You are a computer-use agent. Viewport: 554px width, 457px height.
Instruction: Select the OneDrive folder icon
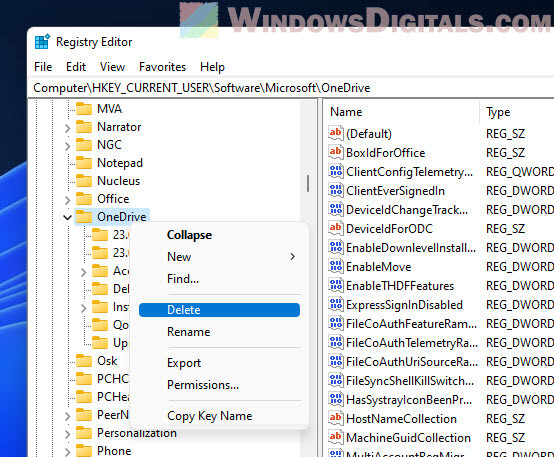(x=84, y=217)
